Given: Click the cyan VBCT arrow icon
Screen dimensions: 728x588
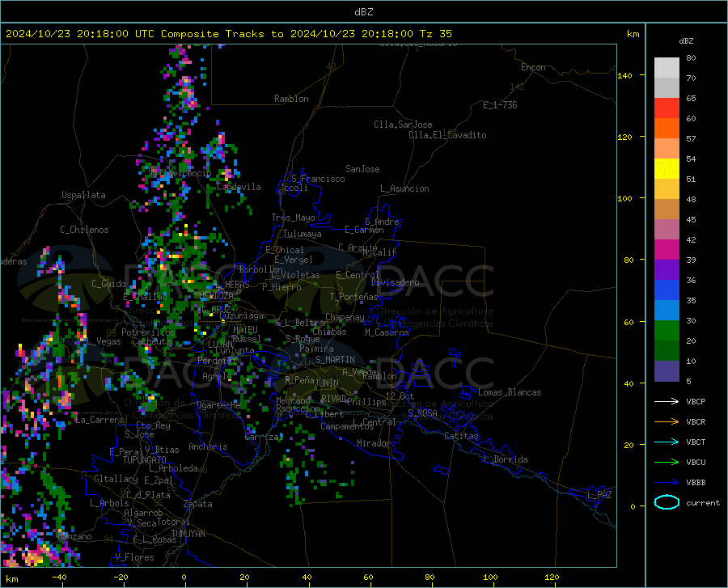Looking at the screenshot, I should coord(667,442).
